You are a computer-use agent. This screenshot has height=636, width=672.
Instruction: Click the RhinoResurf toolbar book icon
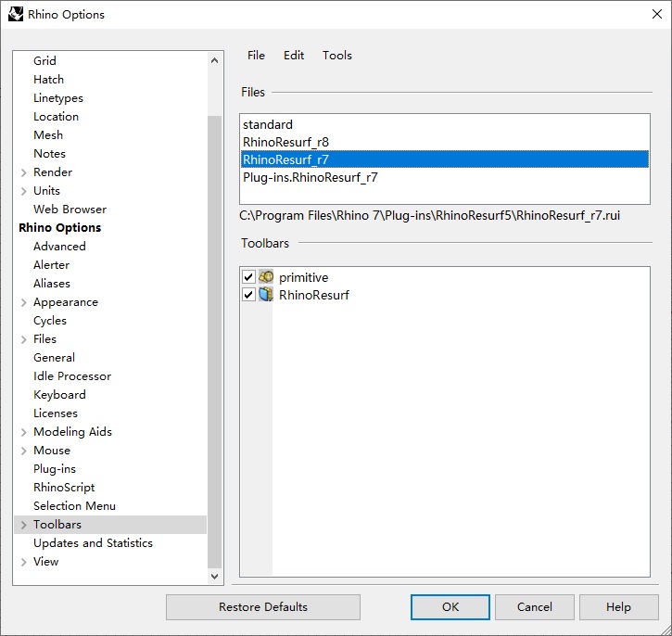pyautogui.click(x=266, y=295)
